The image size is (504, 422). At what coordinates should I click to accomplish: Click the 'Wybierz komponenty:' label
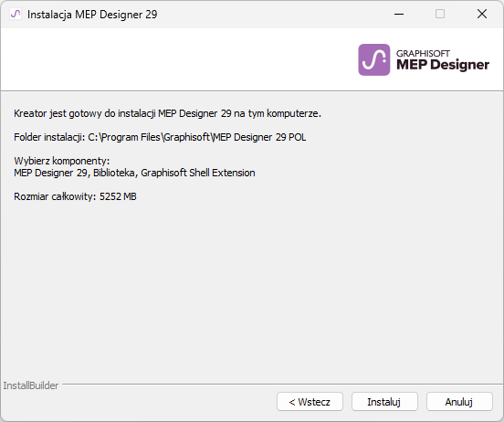coord(62,161)
